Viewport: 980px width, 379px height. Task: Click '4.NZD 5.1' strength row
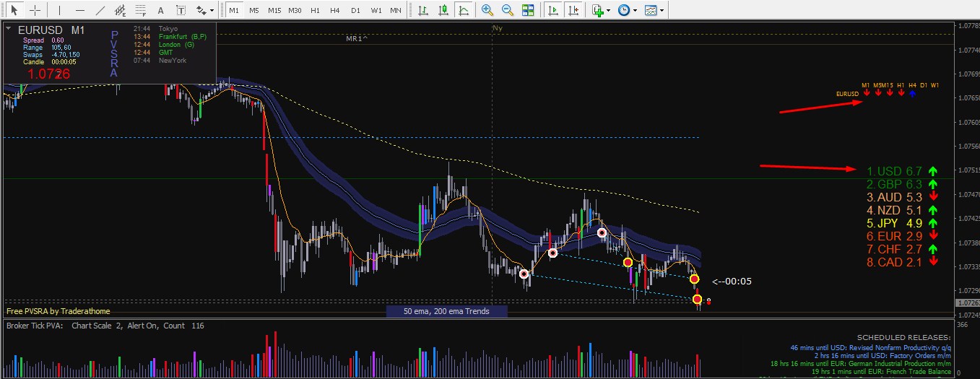coord(903,210)
